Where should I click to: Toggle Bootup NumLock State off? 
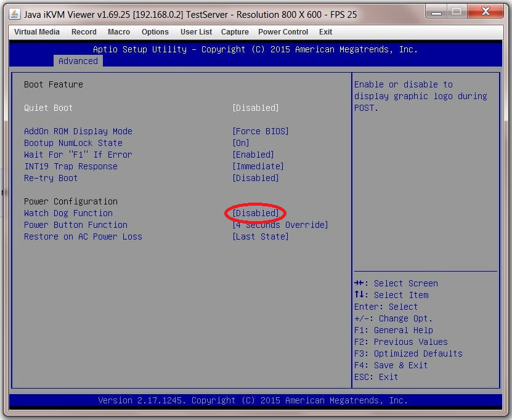pos(240,143)
